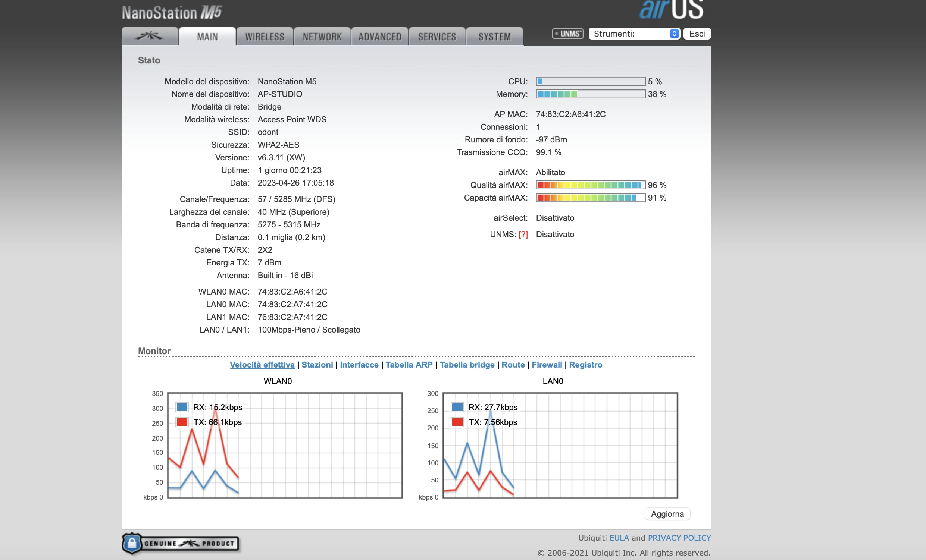926x560 pixels.
Task: Open the PRIVACY POLICY link
Action: pyautogui.click(x=679, y=538)
